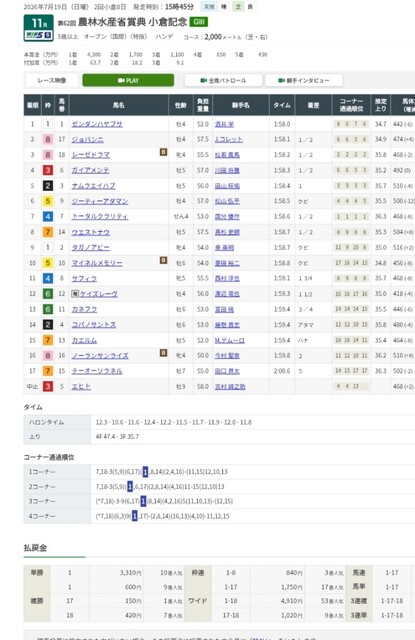Image resolution: width=415 pixels, height=640 pixels.
Task: Open the jockey link in ゼンダンハヤブサ row
Action: click(x=224, y=124)
